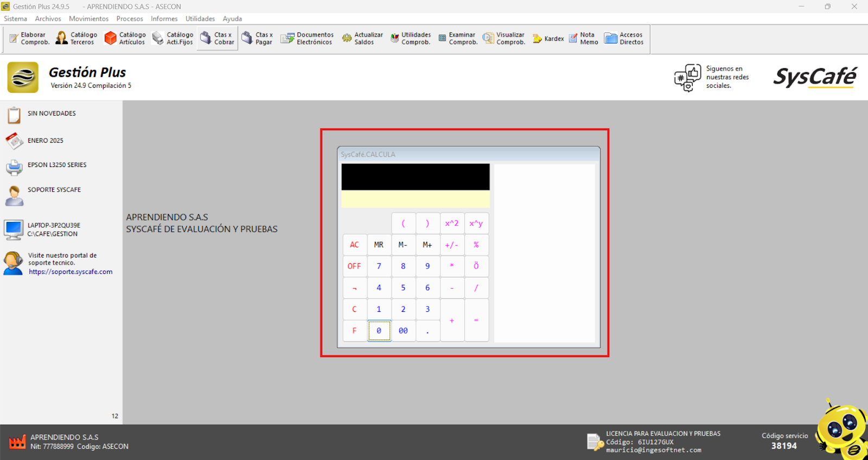Select ENERO 2025 period in sidebar
This screenshot has height=460, width=868.
click(45, 140)
